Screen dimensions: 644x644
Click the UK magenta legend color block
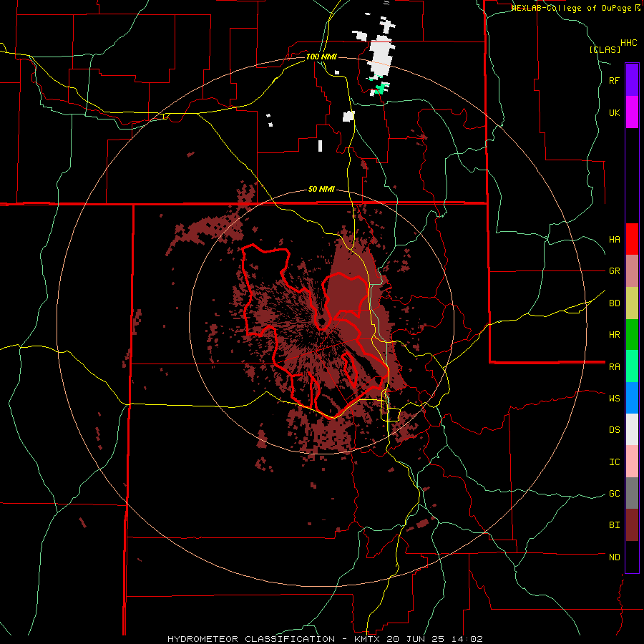(632, 112)
